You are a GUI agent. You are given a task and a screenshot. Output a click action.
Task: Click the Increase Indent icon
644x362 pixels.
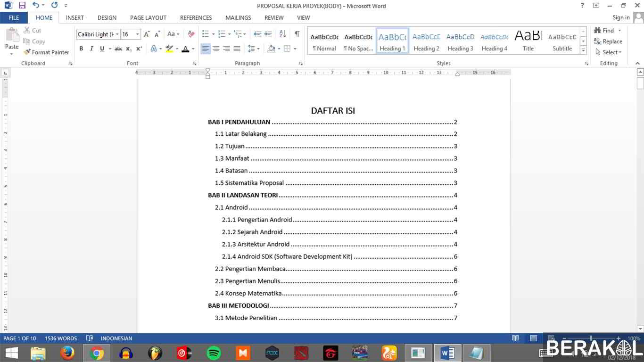[x=268, y=34]
